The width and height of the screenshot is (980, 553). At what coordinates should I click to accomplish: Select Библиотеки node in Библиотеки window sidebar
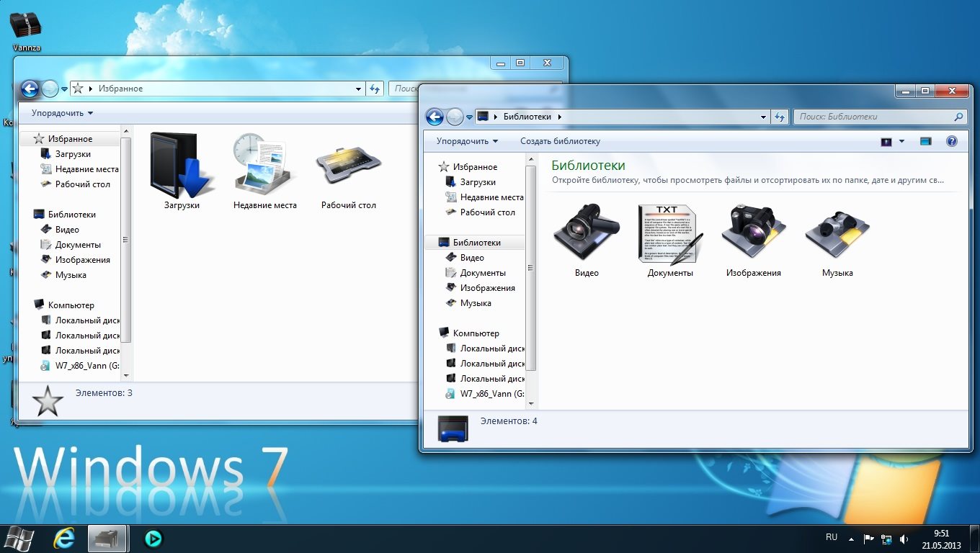tap(476, 243)
